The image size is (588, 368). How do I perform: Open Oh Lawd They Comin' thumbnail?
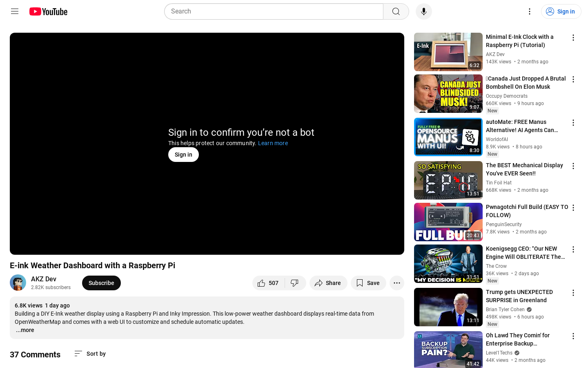pyautogui.click(x=448, y=350)
